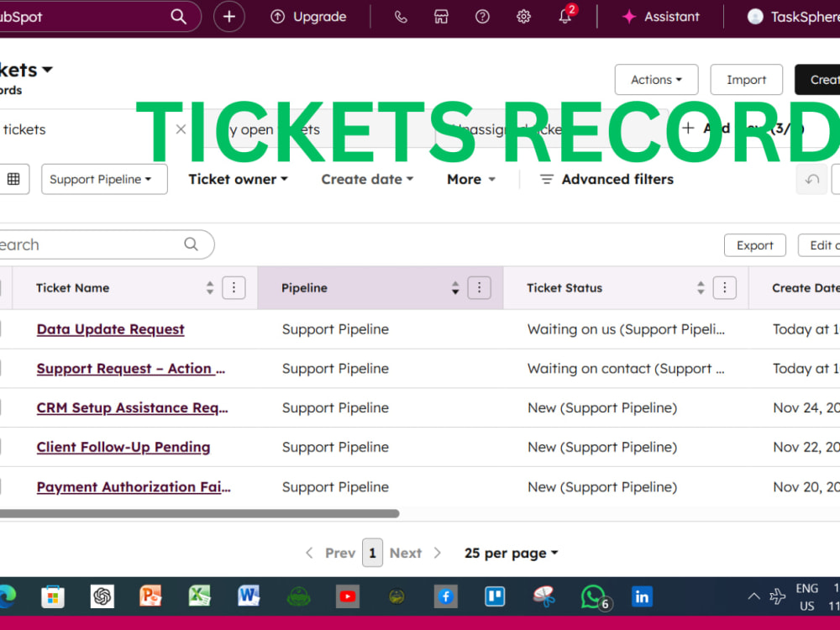Open Advanced filters
This screenshot has width=840, height=630.
[x=606, y=179]
